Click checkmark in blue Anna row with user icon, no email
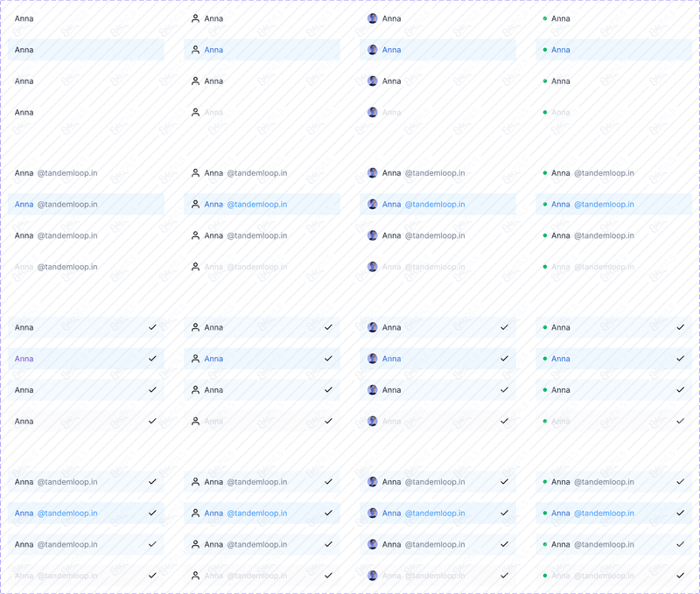This screenshot has width=700, height=594. point(328,359)
